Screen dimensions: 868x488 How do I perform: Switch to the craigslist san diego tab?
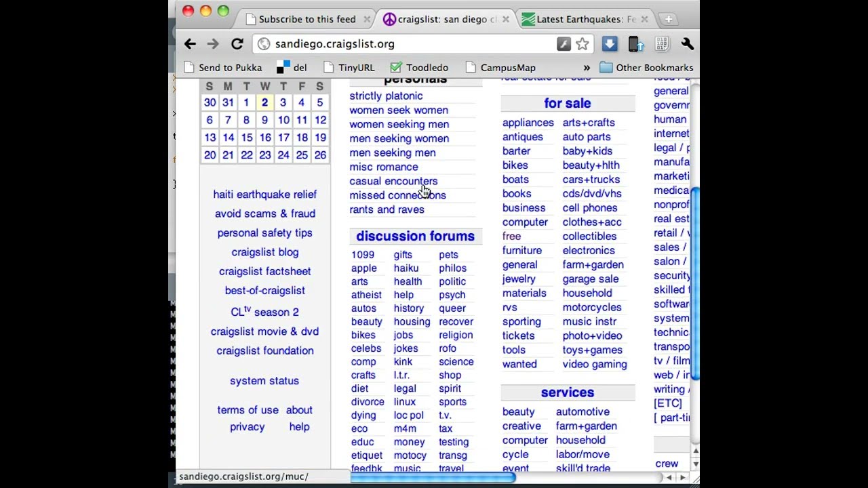[446, 20]
